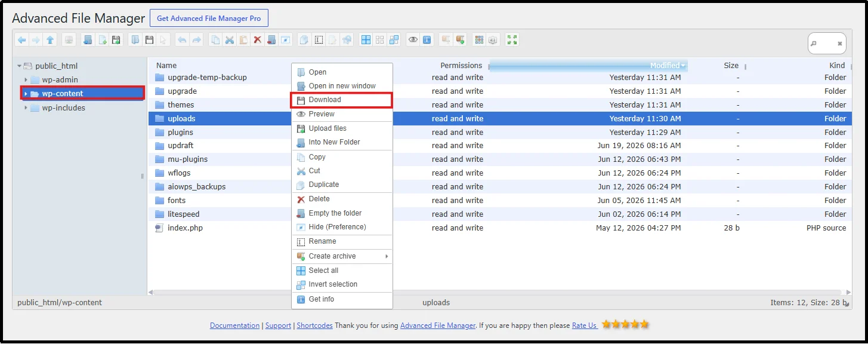This screenshot has width=868, height=344.
Task: Click the toolbar Paste clipboard icon
Action: (243, 40)
